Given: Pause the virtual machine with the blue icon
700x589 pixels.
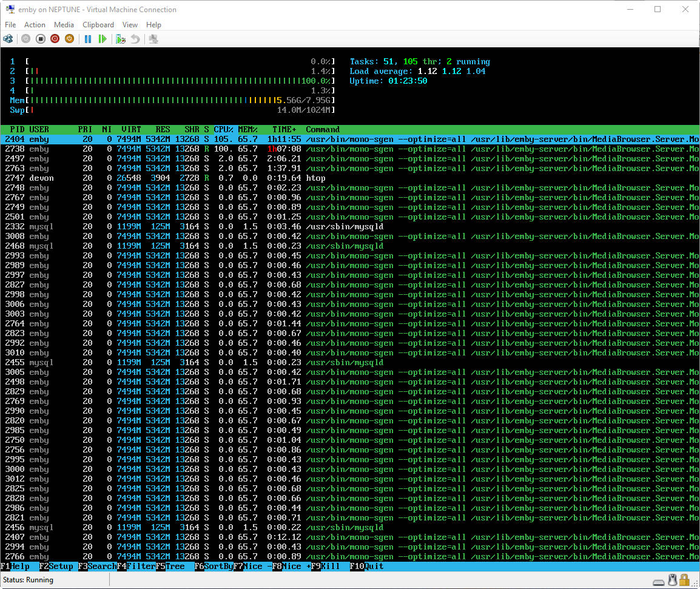Looking at the screenshot, I should [88, 39].
